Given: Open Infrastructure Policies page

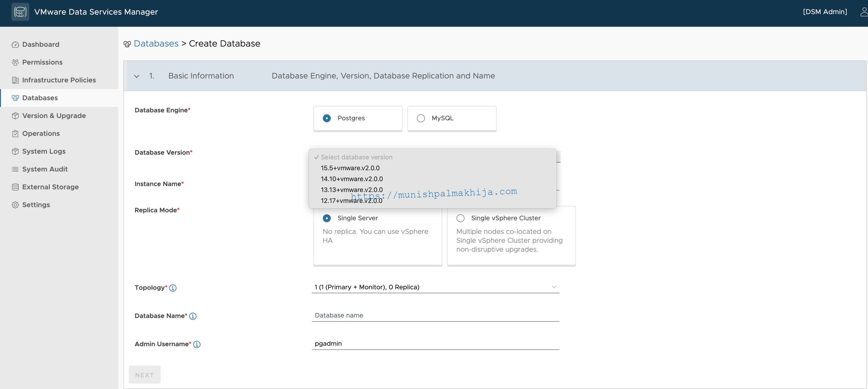Looking at the screenshot, I should coord(59,80).
